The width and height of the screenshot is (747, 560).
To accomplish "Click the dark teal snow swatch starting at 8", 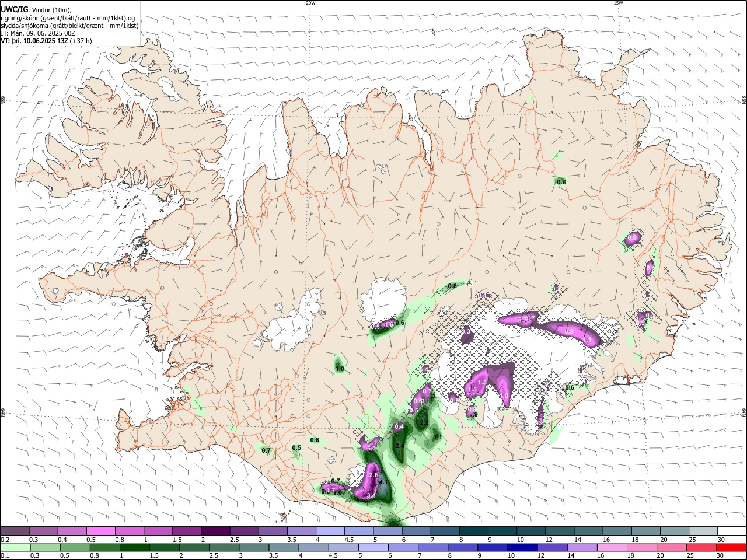I will [473, 531].
